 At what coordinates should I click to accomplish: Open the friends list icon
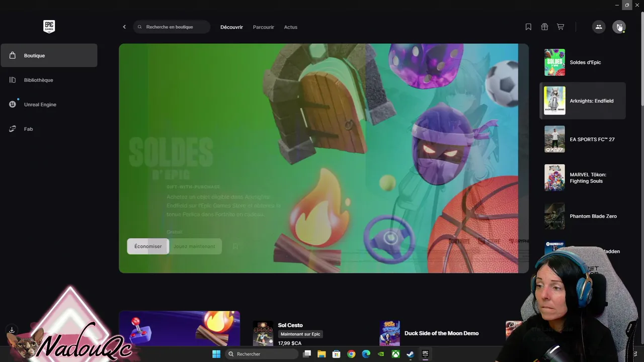click(x=599, y=27)
